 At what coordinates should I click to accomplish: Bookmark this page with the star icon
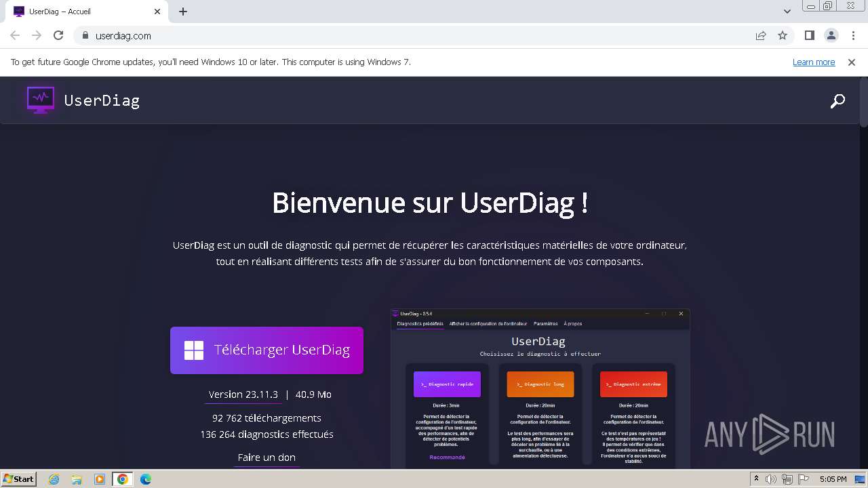[783, 35]
